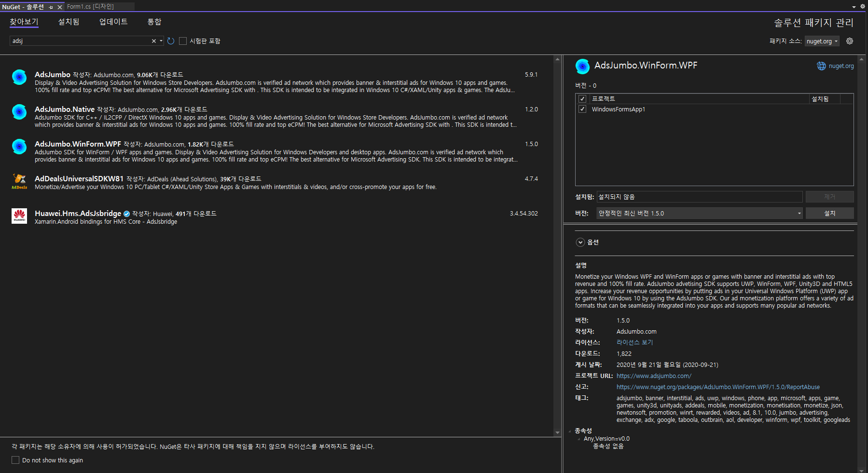
Task: Click version number 4.7.4
Action: (531, 179)
